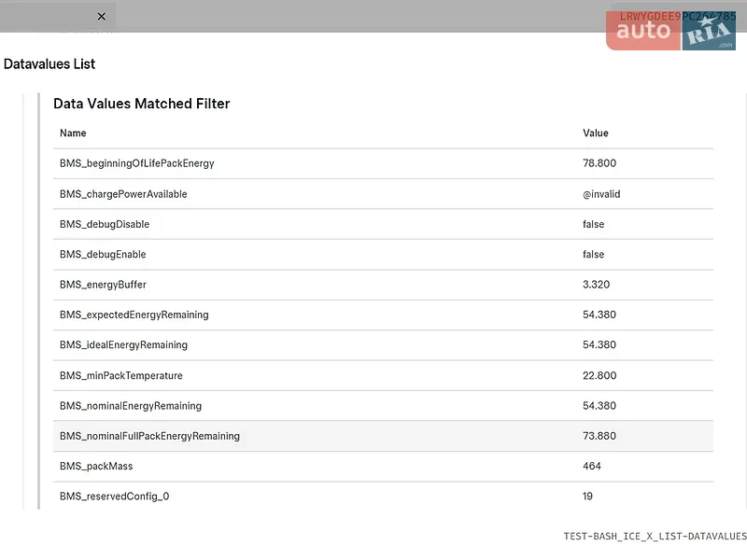Screen dimensions: 747x560
Task: Select the BMS_packMass row
Action: point(383,466)
